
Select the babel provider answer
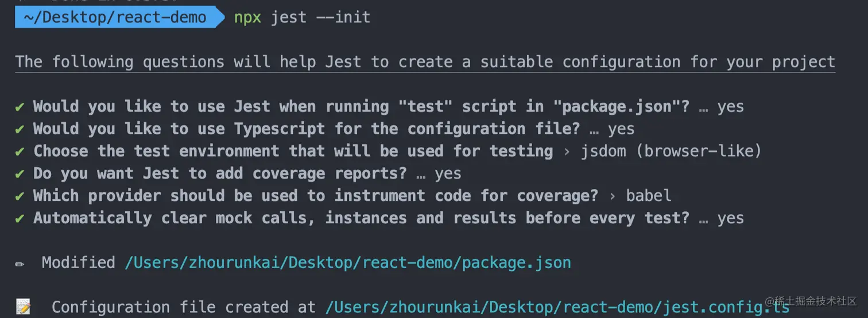[x=649, y=196]
